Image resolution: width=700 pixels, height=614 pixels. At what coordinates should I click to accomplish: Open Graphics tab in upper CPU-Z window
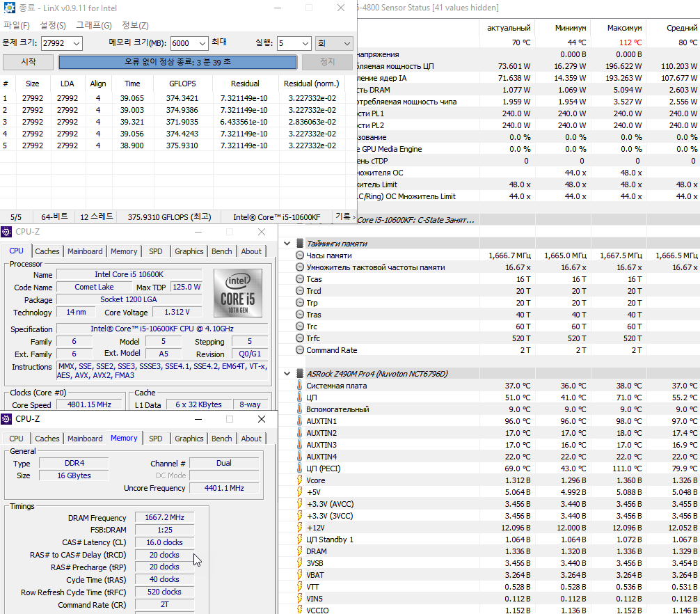pyautogui.click(x=189, y=251)
